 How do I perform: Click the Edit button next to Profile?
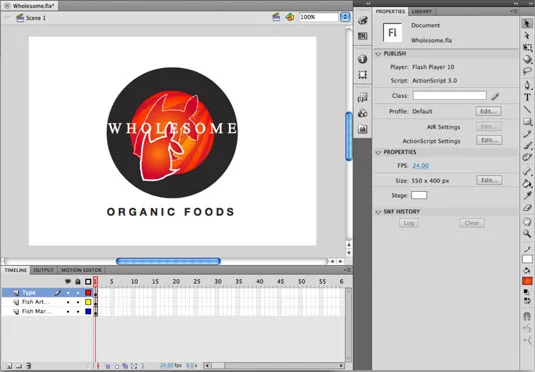click(x=488, y=111)
